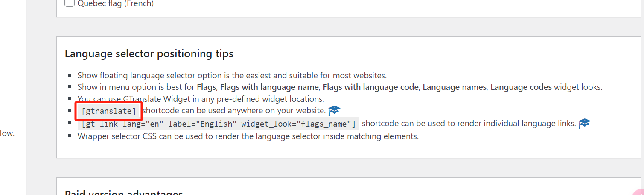The height and width of the screenshot is (195, 644).
Task: Click the bold "Flags" text after "best for"
Action: (207, 87)
